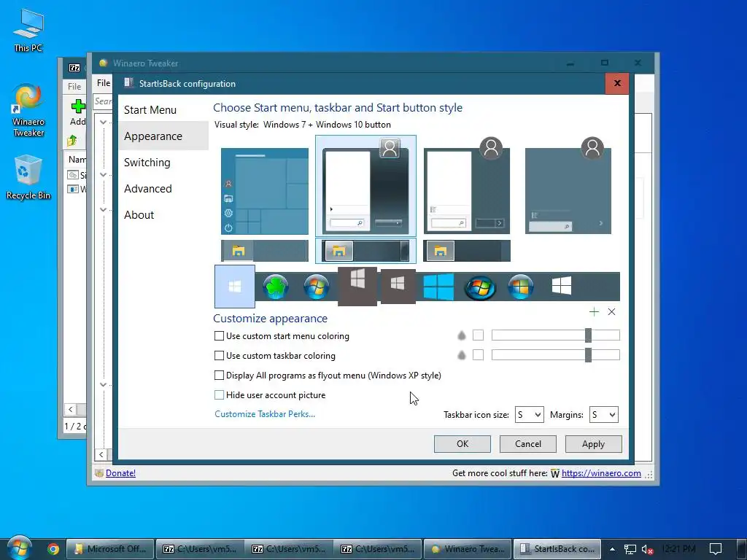Select the flat two-pane start menu style
This screenshot has width=747, height=560.
pyautogui.click(x=467, y=186)
